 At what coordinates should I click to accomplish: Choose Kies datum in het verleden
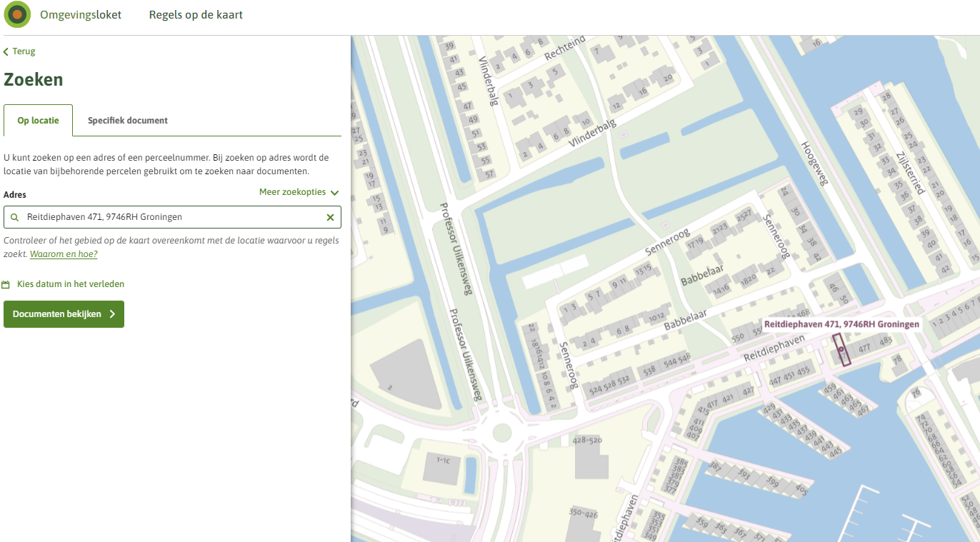pos(71,284)
